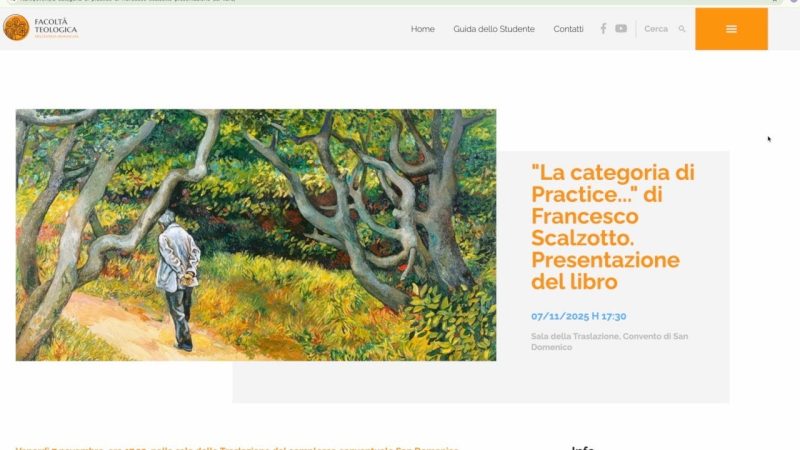Image resolution: width=800 pixels, height=450 pixels.
Task: Click the walking man in the painting
Action: [177, 281]
